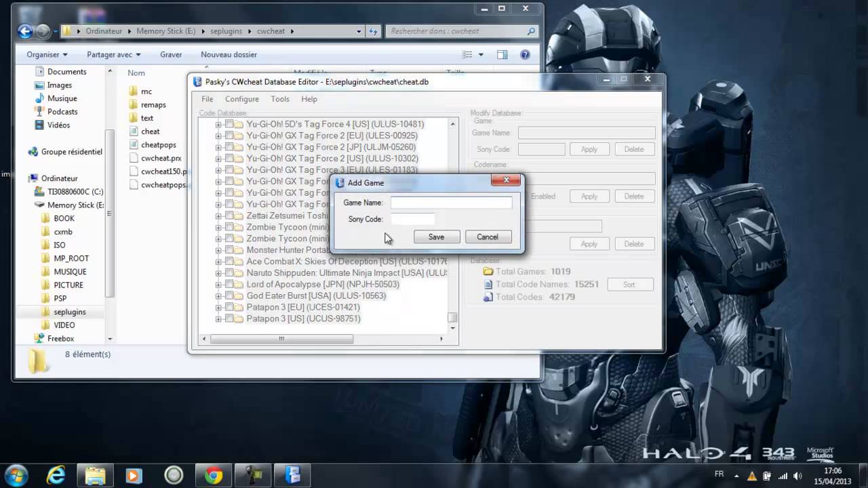Click the Total Games folder icon
This screenshot has height=488, width=868.
pos(488,272)
